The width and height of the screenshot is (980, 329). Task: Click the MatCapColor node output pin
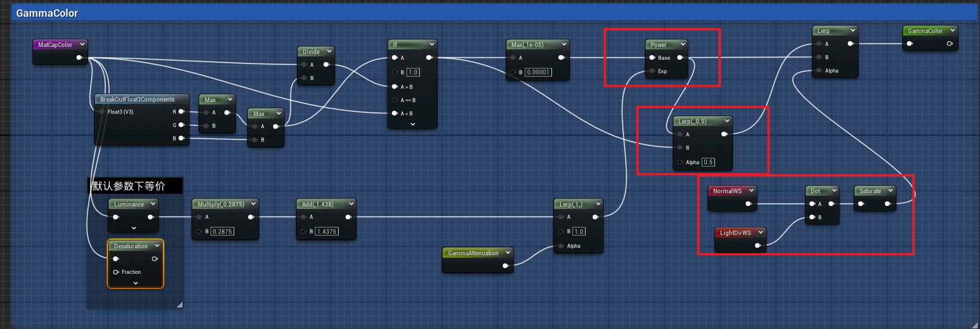pos(79,57)
